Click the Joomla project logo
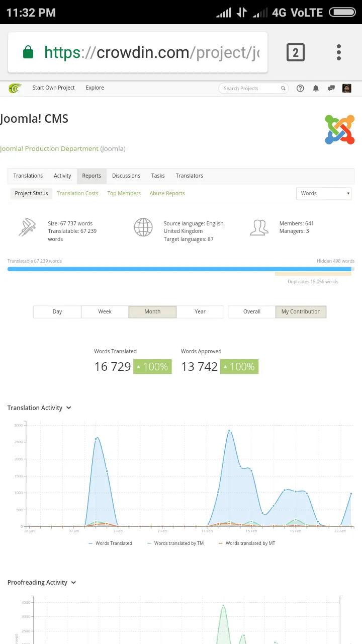The width and height of the screenshot is (362, 644). 340,129
